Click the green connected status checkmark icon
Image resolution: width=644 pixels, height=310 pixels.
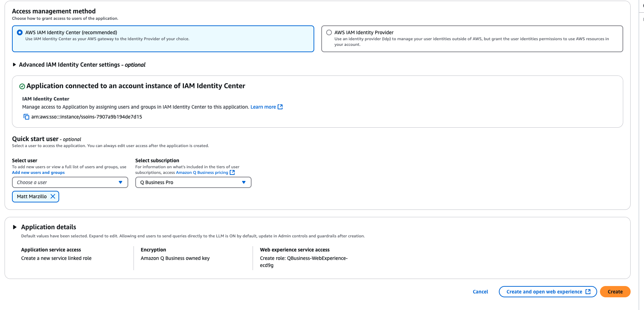click(x=22, y=86)
